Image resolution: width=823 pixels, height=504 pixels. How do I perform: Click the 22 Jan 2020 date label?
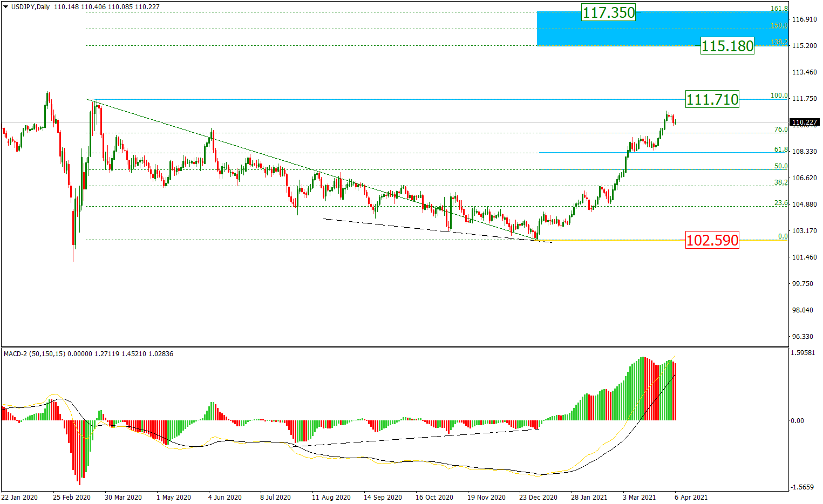click(20, 498)
